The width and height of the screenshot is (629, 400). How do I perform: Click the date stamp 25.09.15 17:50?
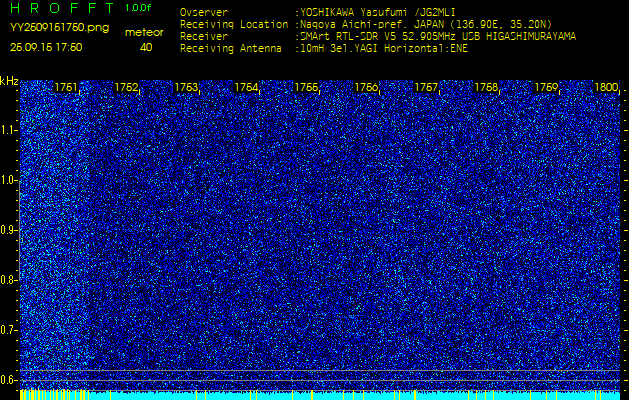[46, 47]
